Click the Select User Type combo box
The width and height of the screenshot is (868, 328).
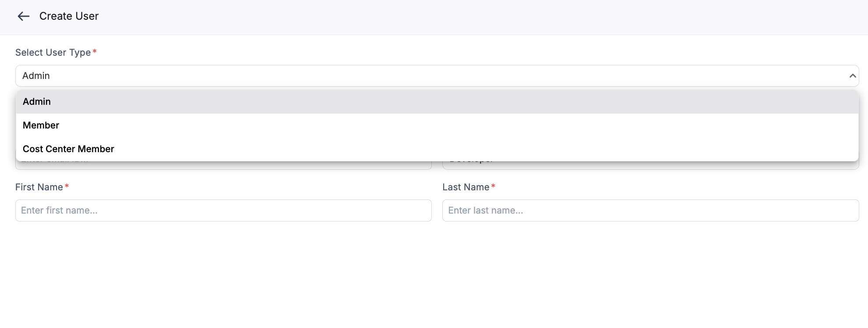coord(394,76)
